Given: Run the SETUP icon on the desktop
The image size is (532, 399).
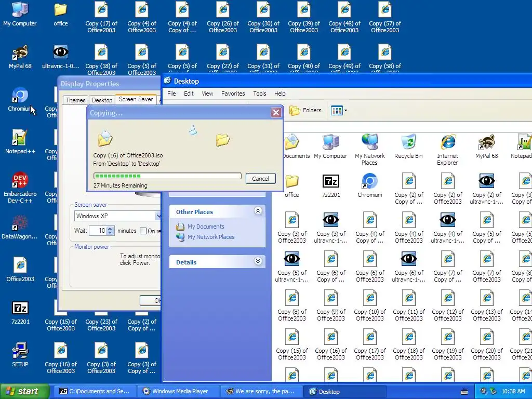Looking at the screenshot, I should tap(20, 355).
